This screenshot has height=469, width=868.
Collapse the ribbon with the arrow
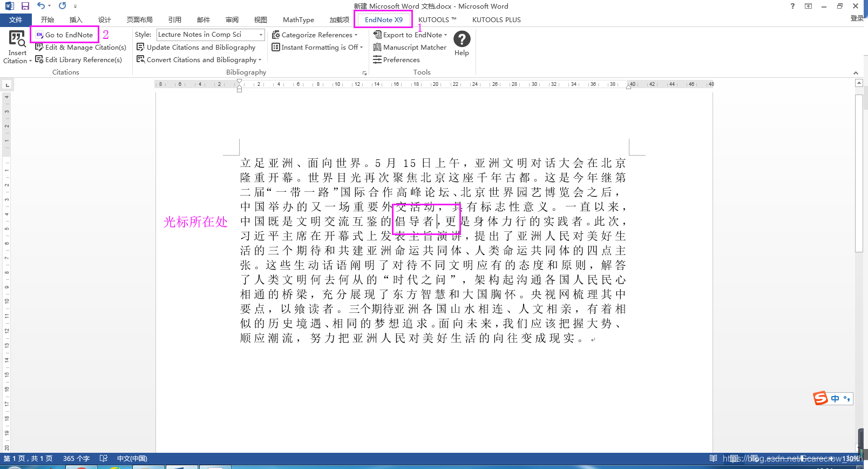[x=856, y=73]
